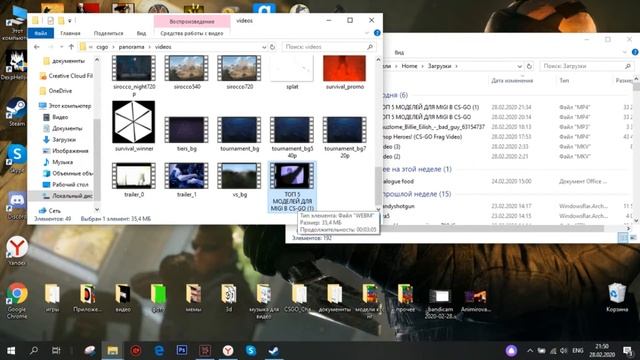640x360 pixels.
Task: Sort by Тип column header
Action: coord(564,81)
